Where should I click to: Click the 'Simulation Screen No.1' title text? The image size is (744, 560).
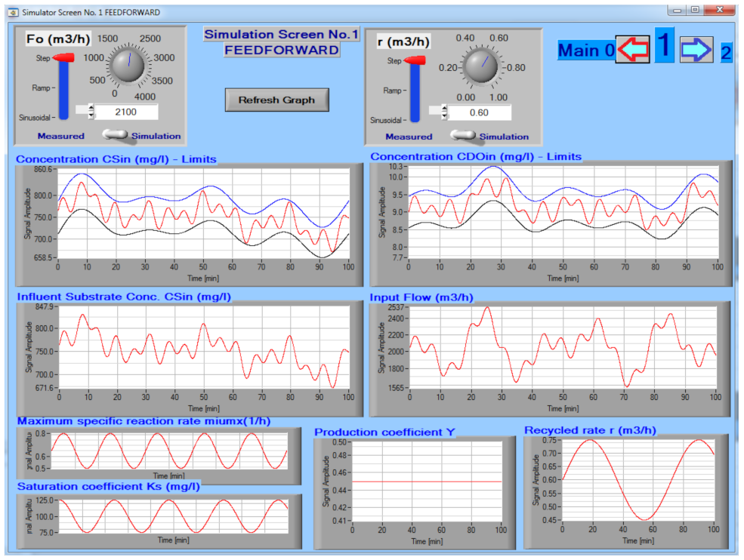point(282,34)
